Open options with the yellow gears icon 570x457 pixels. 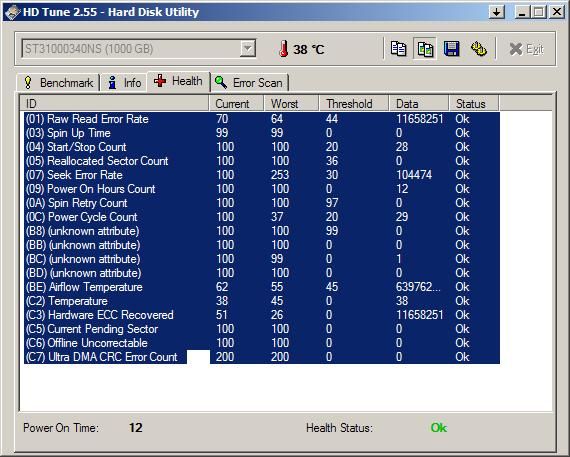pos(479,49)
